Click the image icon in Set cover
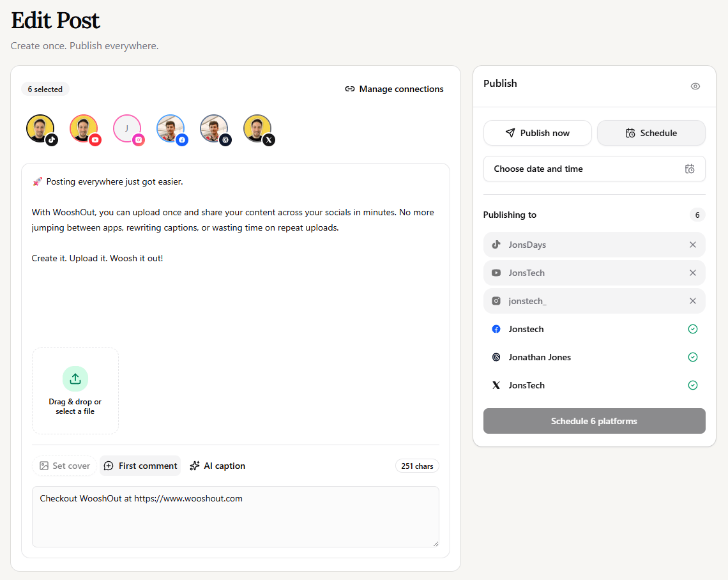 44,466
